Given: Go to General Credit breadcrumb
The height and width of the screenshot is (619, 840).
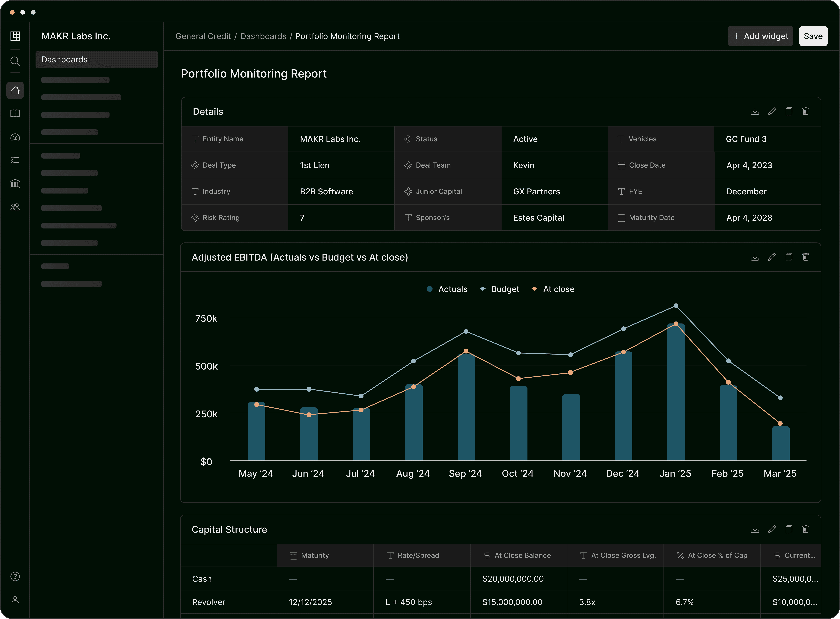Looking at the screenshot, I should [203, 36].
